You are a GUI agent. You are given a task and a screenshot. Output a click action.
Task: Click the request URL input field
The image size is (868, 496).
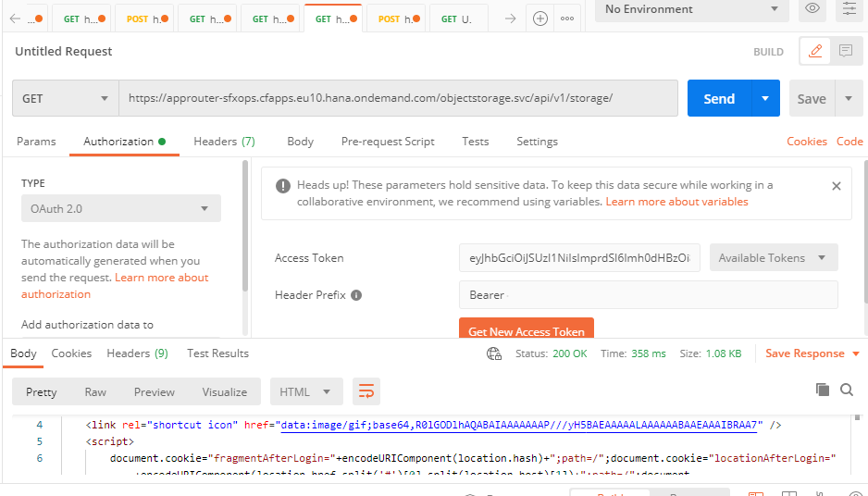[398, 98]
